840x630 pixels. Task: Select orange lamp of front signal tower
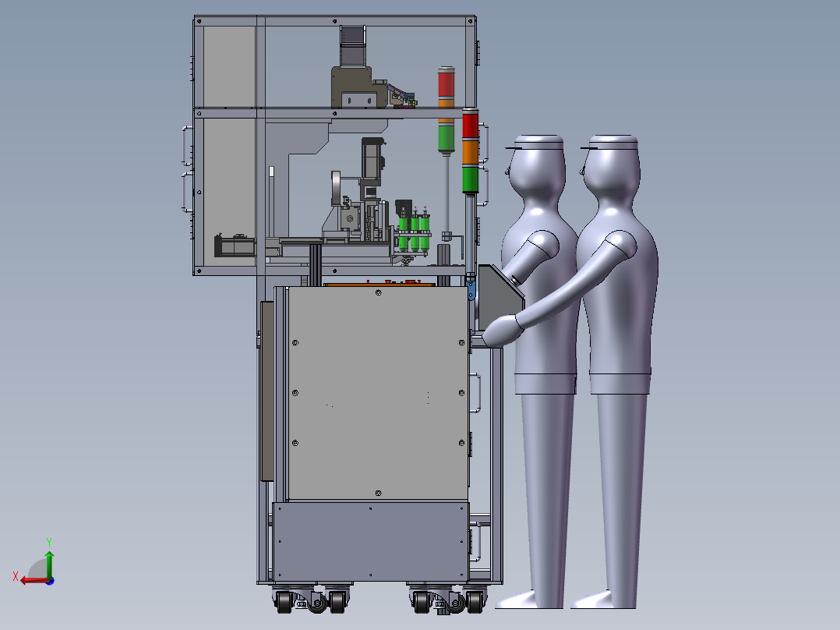pos(471,152)
